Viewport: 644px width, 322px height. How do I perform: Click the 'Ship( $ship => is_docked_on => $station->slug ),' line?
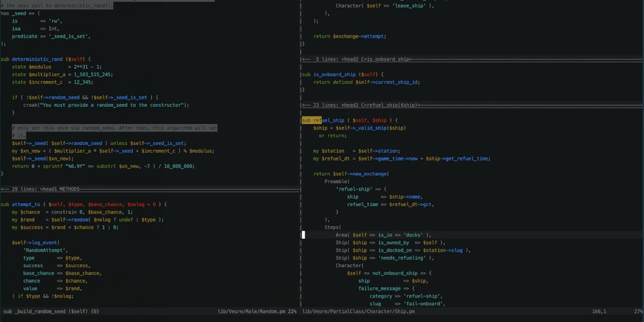(403, 251)
